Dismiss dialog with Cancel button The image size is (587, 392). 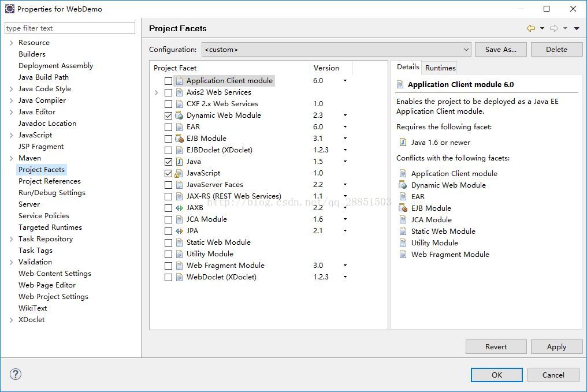click(x=553, y=375)
